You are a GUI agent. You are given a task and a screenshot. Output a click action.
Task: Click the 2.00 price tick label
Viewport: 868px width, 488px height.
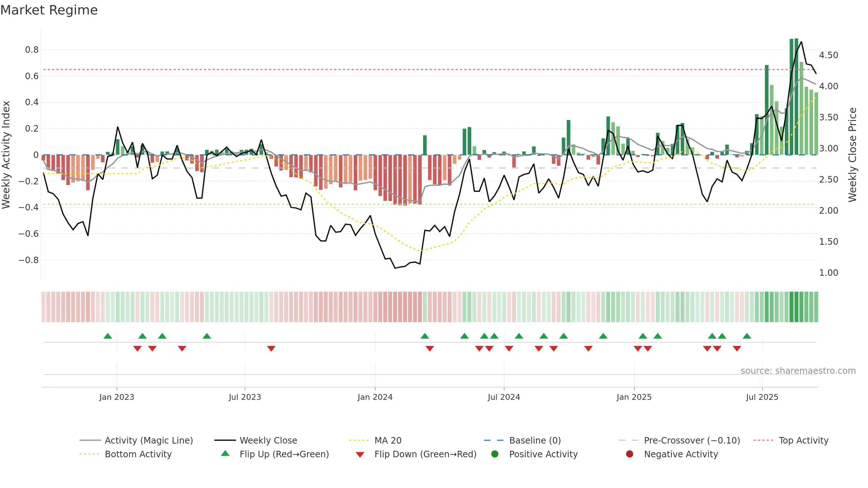click(x=829, y=211)
